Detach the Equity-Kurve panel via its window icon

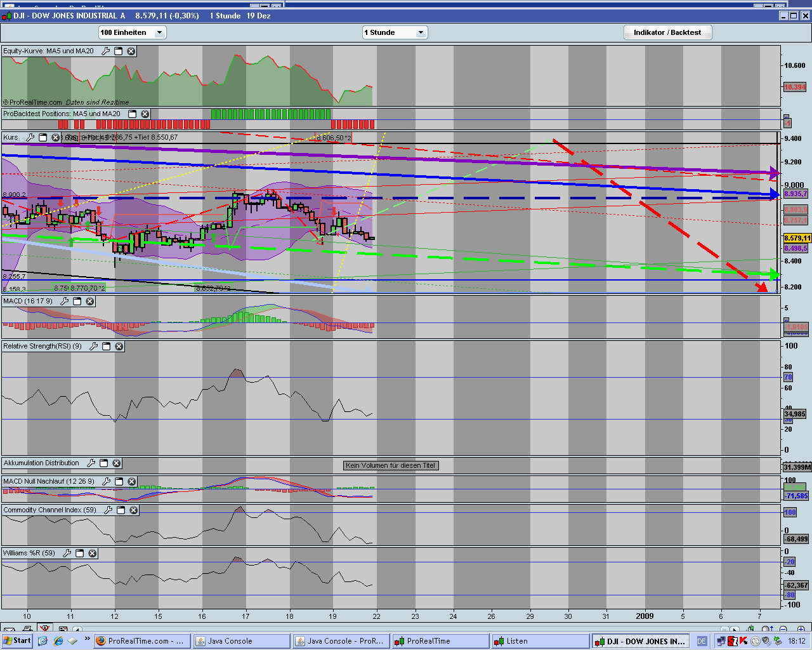[x=118, y=51]
